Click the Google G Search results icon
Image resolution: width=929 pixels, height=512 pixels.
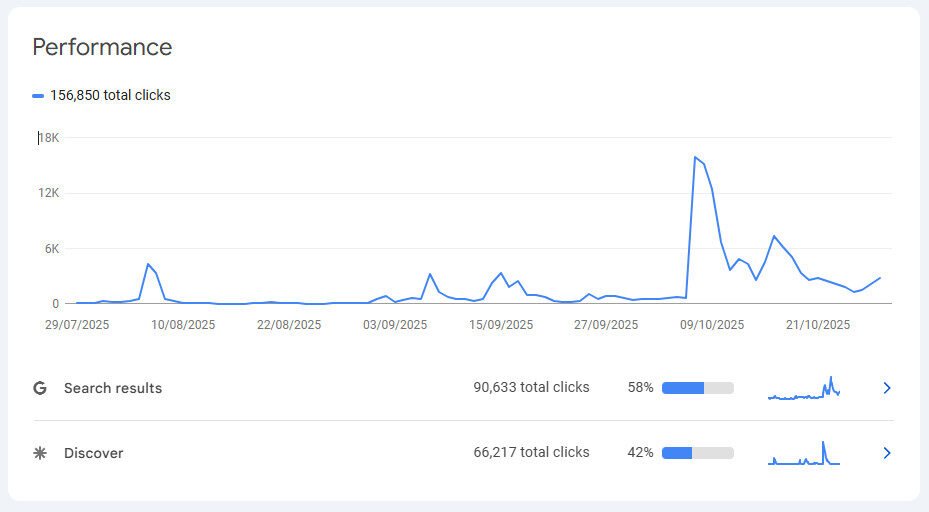tap(40, 388)
